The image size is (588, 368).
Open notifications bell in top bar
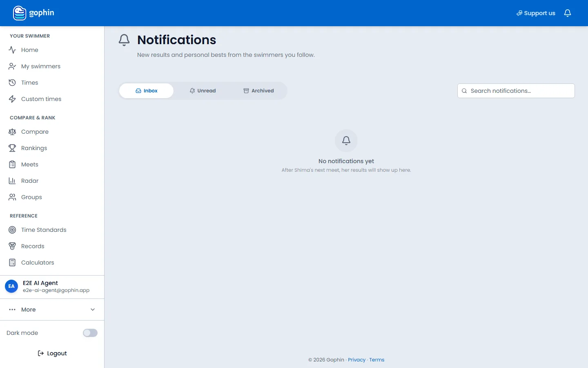(x=568, y=13)
